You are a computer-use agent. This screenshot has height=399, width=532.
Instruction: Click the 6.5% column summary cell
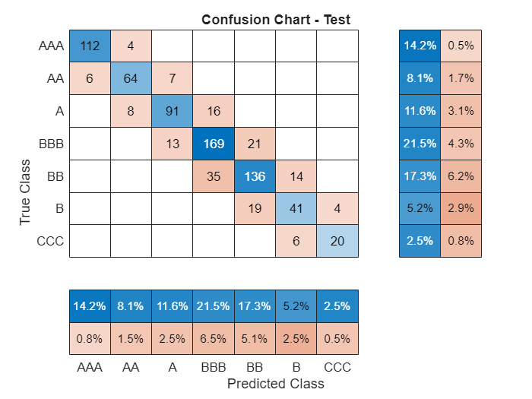214,339
